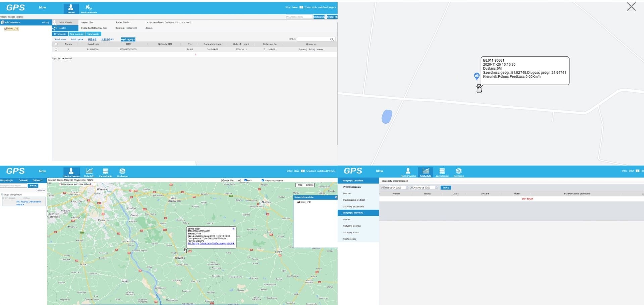Viewport: 644px width, 305px height.
Task: Open the Monitor sidebar icon
Action: click(x=55, y=28)
